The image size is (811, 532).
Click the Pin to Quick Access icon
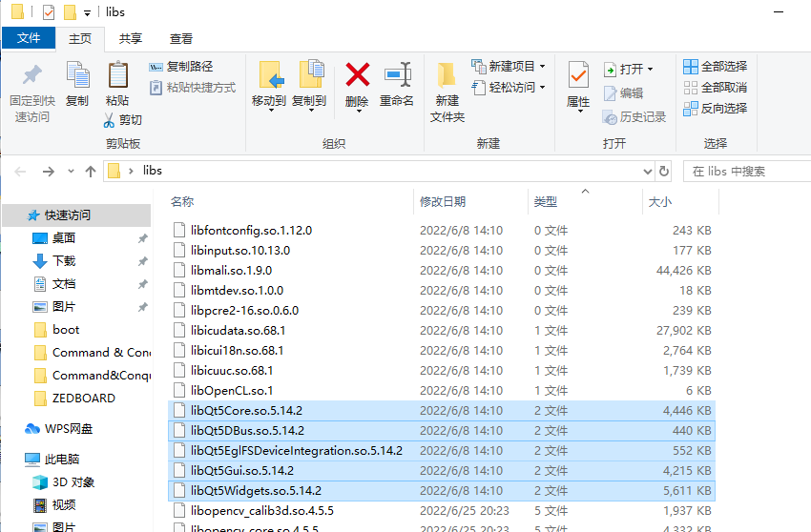pos(32,75)
